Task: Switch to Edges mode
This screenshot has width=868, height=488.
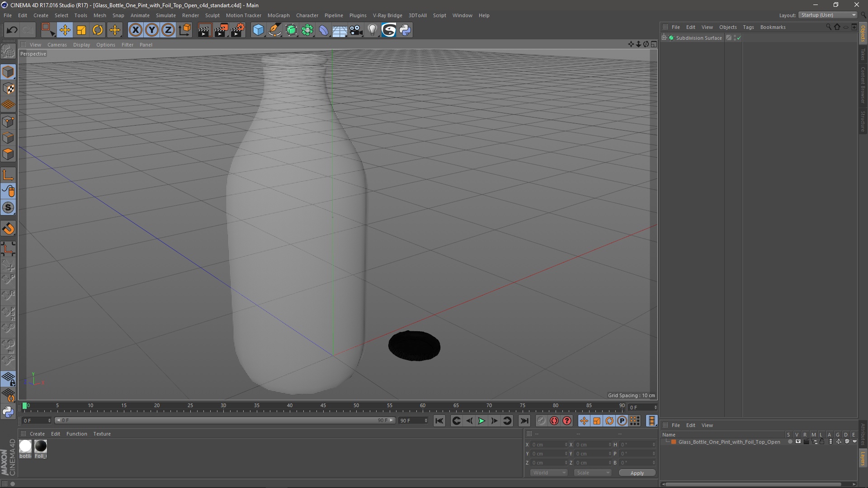Action: 8,138
